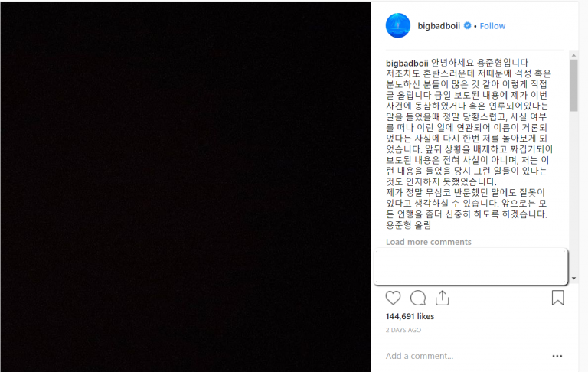Follow the bigbadboii account
This screenshot has width=588, height=372.
coord(492,26)
